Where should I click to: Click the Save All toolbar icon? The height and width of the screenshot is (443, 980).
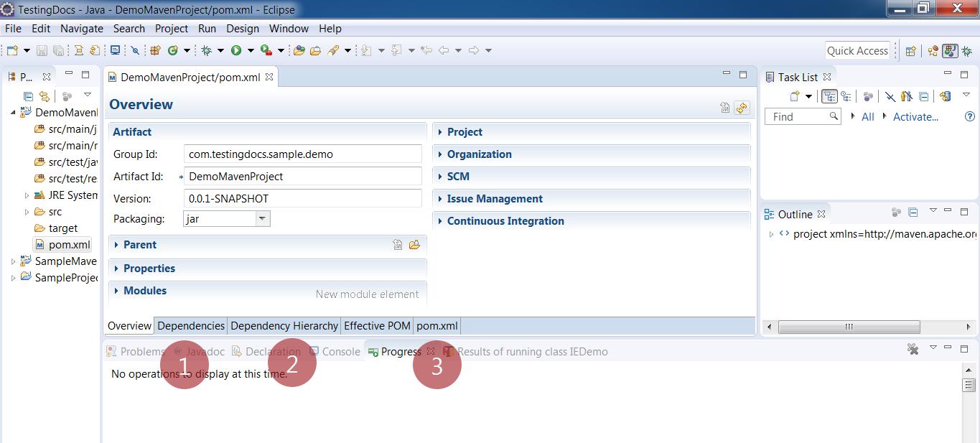point(58,50)
